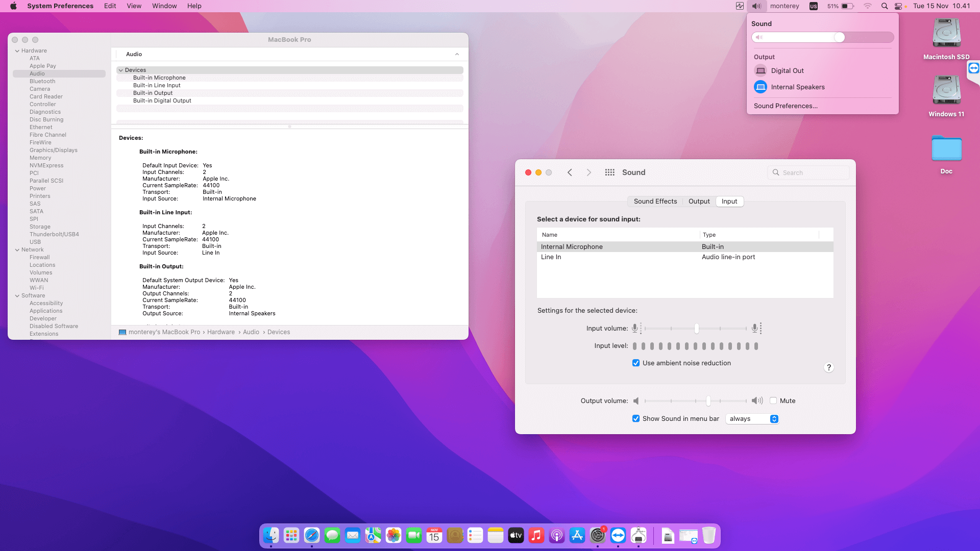The height and width of the screenshot is (551, 980).
Task: Open FaceTime from the Dock
Action: tap(414, 536)
